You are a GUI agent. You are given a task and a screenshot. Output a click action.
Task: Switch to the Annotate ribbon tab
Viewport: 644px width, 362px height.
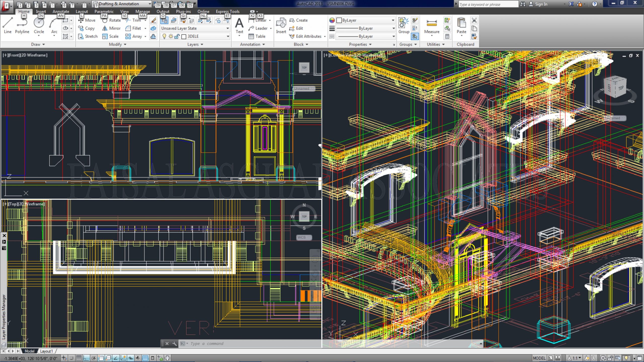pos(61,11)
